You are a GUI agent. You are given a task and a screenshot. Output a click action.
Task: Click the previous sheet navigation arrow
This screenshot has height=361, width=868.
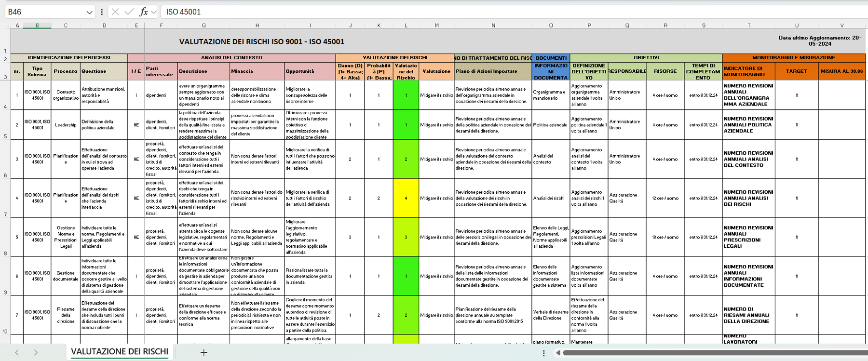click(17, 352)
